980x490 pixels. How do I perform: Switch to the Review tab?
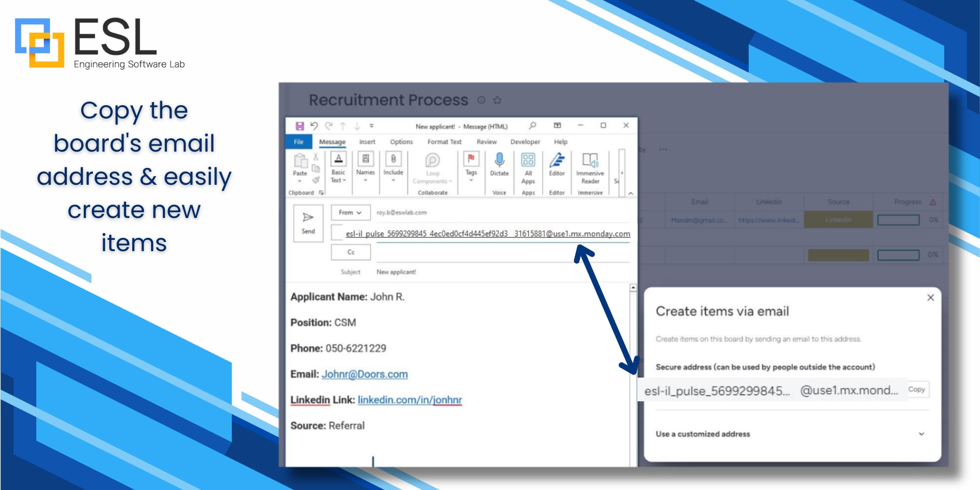pyautogui.click(x=486, y=142)
